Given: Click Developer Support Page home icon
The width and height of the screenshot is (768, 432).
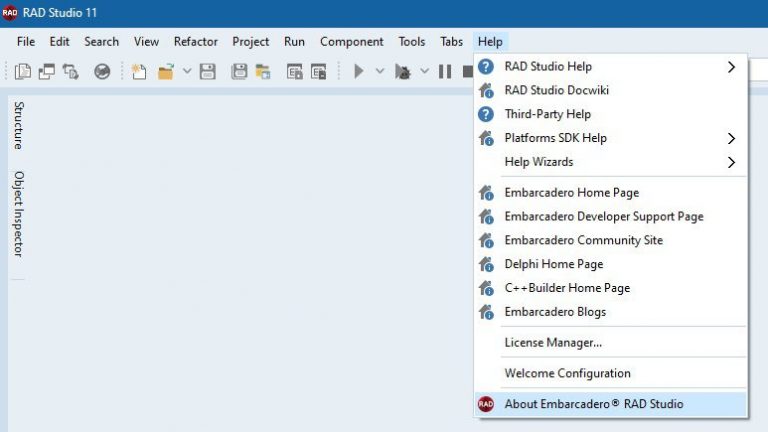Looking at the screenshot, I should pos(486,216).
